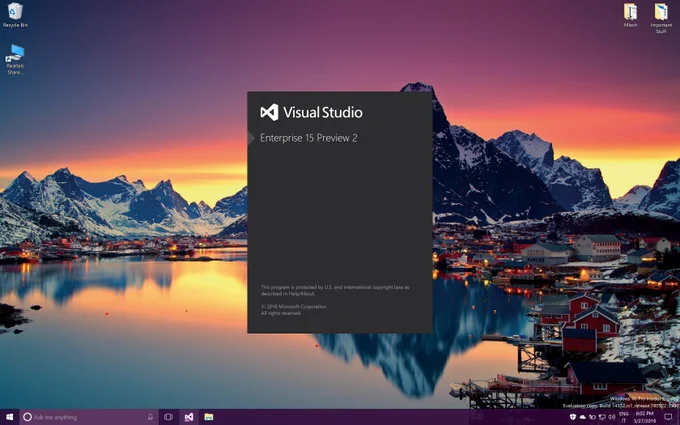Open the Parallels Shared Folders desktop icon
Image resolution: width=680 pixels, height=425 pixels.
click(15, 59)
